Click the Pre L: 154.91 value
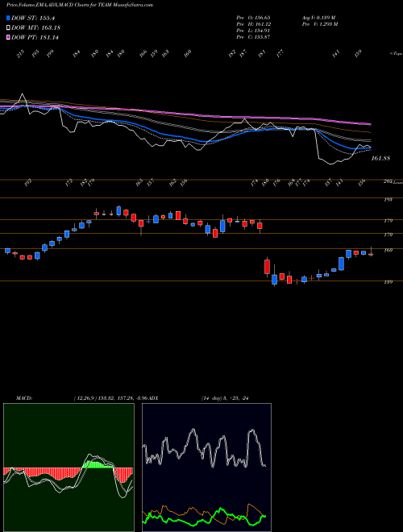The width and height of the screenshot is (403, 532). (x=253, y=31)
